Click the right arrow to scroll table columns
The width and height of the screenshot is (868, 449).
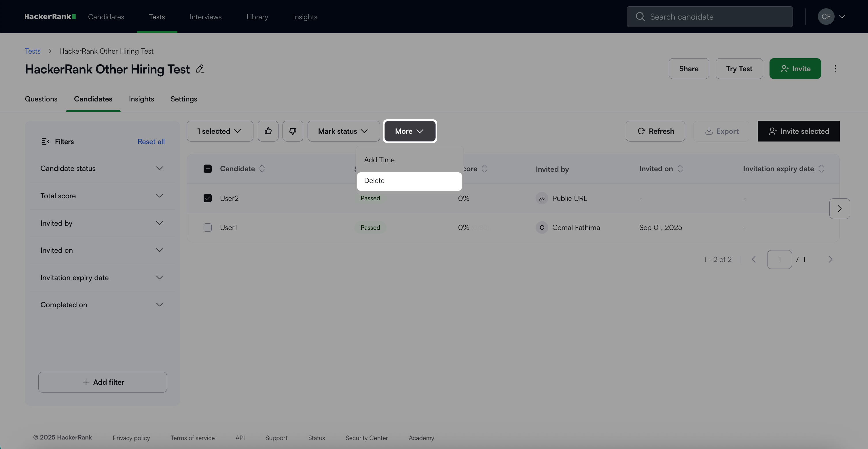(x=839, y=209)
